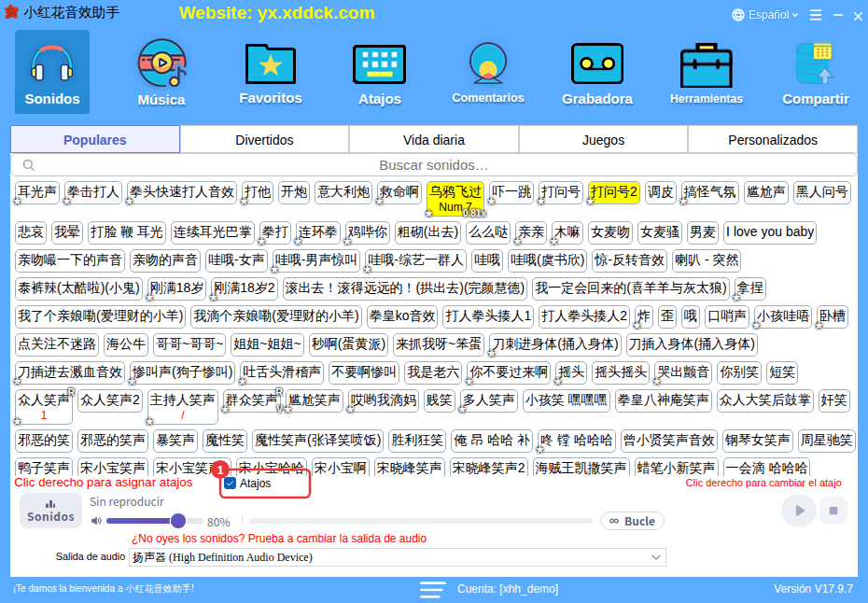Expand the bottom status bar menu lines
The width and height of the screenshot is (868, 603).
tap(432, 589)
